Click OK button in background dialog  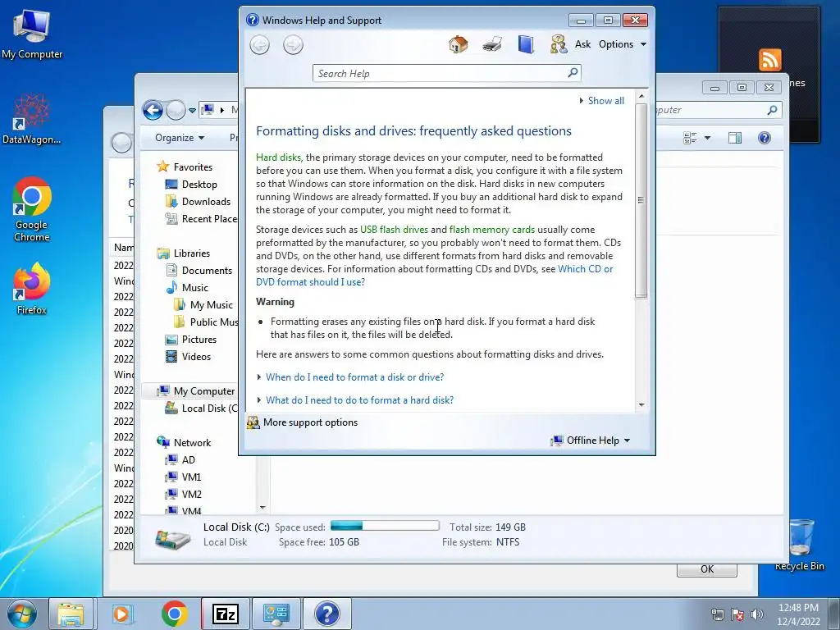[x=707, y=569]
